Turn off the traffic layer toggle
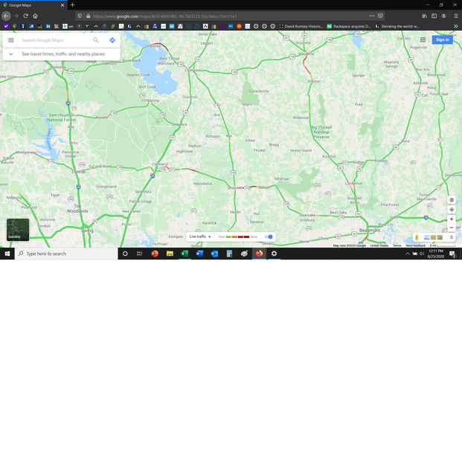462x476 pixels. click(x=269, y=237)
